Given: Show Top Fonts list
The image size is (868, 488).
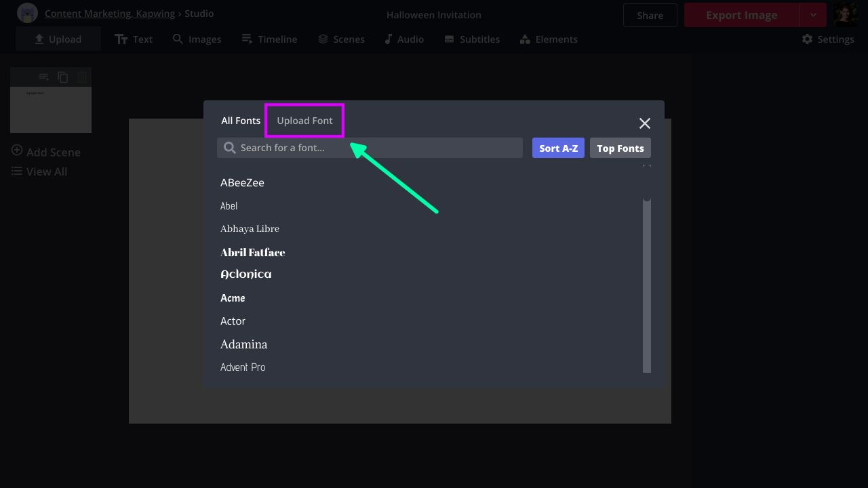Looking at the screenshot, I should pyautogui.click(x=620, y=148).
